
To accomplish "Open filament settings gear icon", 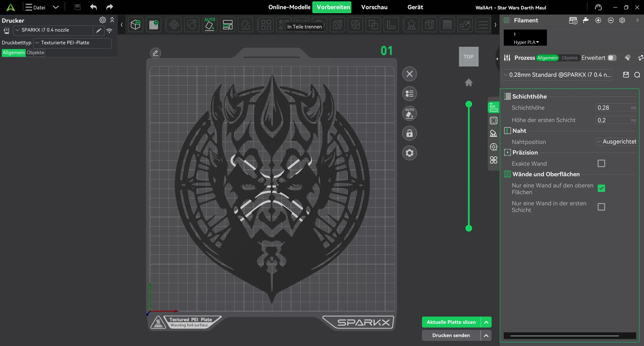I will point(622,20).
